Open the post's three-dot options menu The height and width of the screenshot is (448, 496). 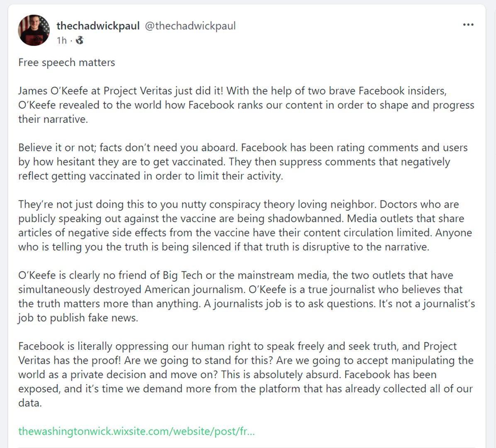(x=468, y=25)
